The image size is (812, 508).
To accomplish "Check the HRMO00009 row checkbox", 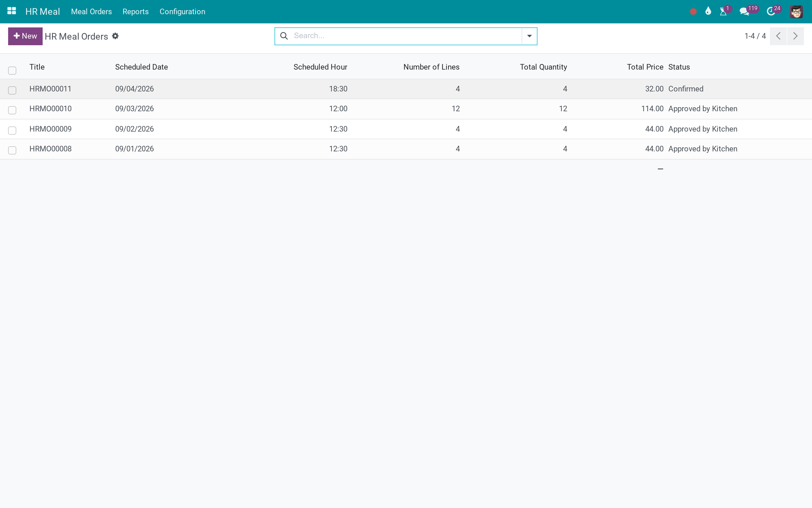I will pyautogui.click(x=12, y=130).
